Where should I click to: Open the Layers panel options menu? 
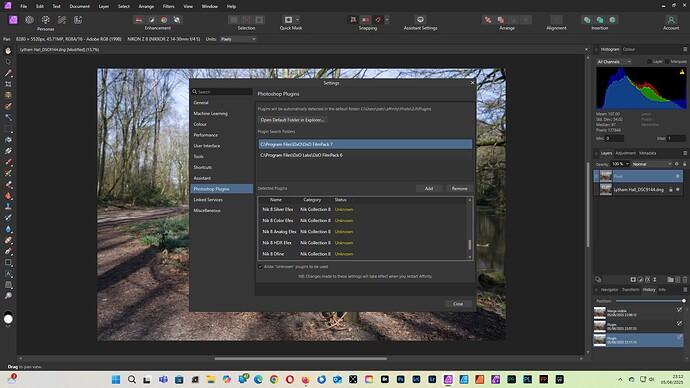click(x=685, y=153)
